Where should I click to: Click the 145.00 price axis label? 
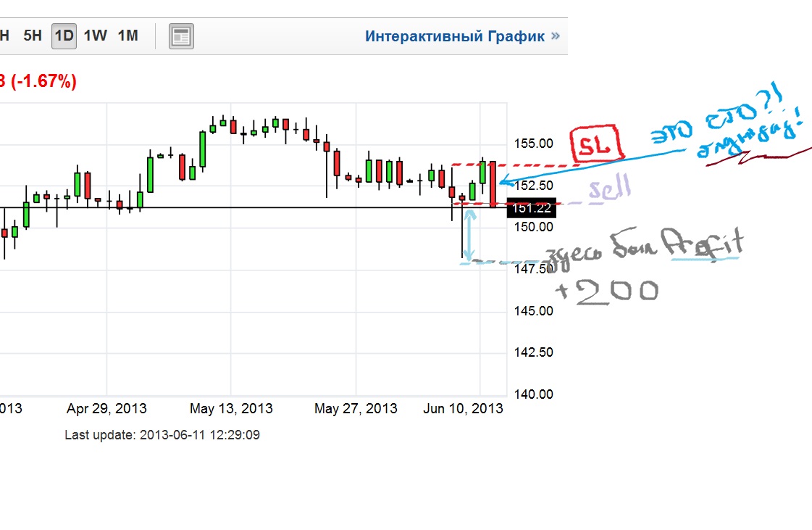point(533,310)
